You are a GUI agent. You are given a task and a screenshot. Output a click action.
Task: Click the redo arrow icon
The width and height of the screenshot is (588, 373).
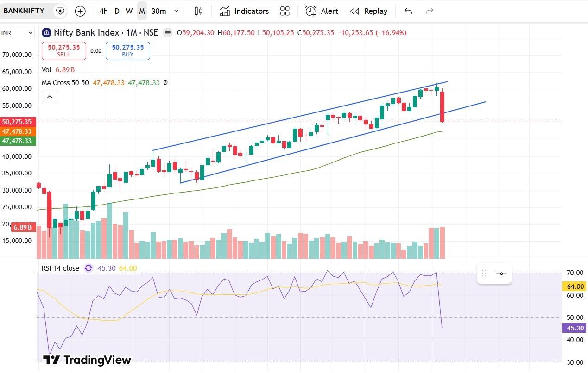pyautogui.click(x=430, y=11)
